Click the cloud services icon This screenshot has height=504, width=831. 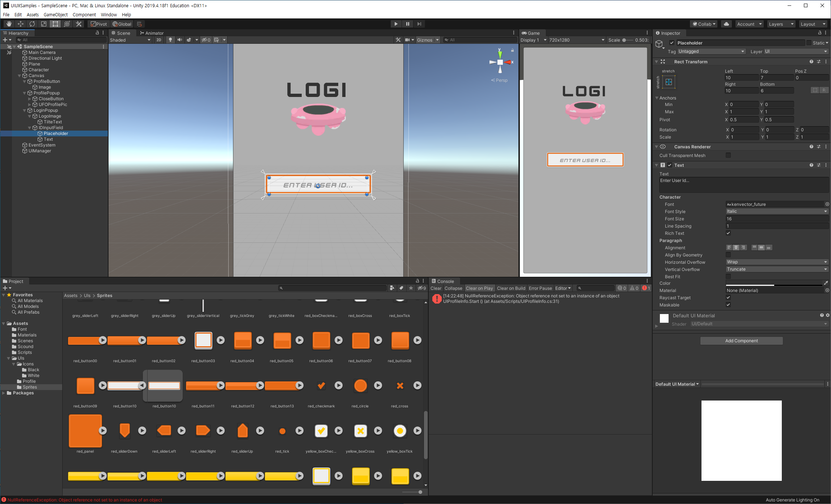[726, 24]
